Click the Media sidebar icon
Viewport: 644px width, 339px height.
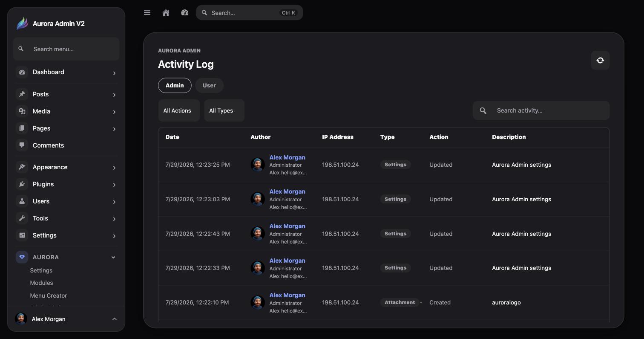click(22, 111)
